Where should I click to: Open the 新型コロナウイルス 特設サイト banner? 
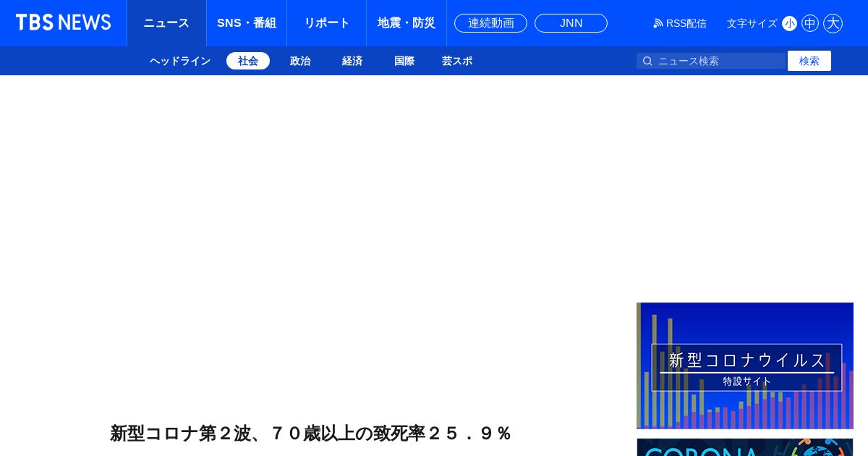coord(745,366)
